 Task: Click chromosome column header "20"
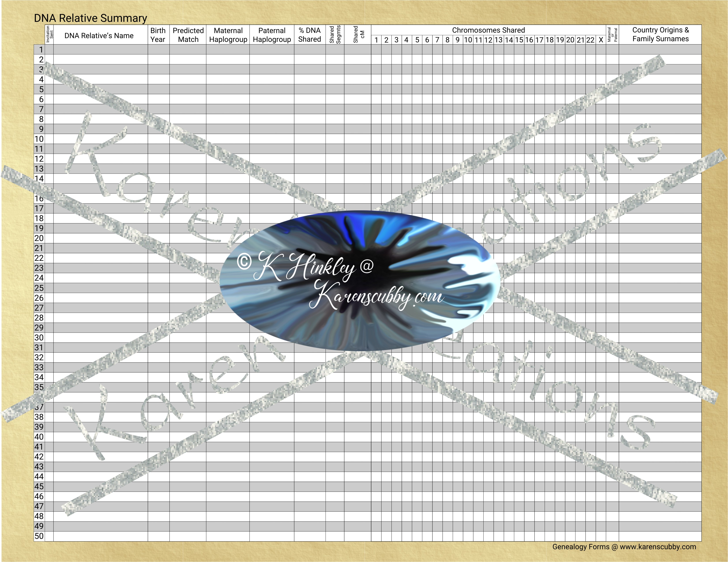(570, 40)
